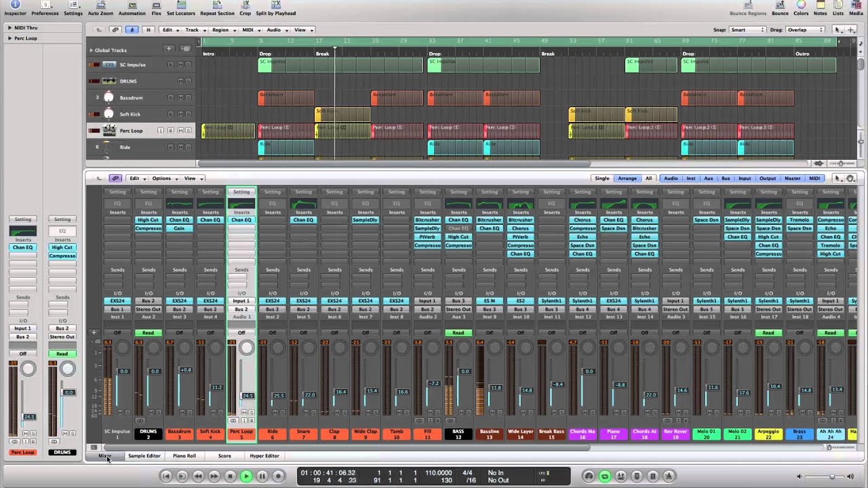This screenshot has height=488, width=868.
Task: Open the arrange Track dropdown menu
Action: pos(195,30)
